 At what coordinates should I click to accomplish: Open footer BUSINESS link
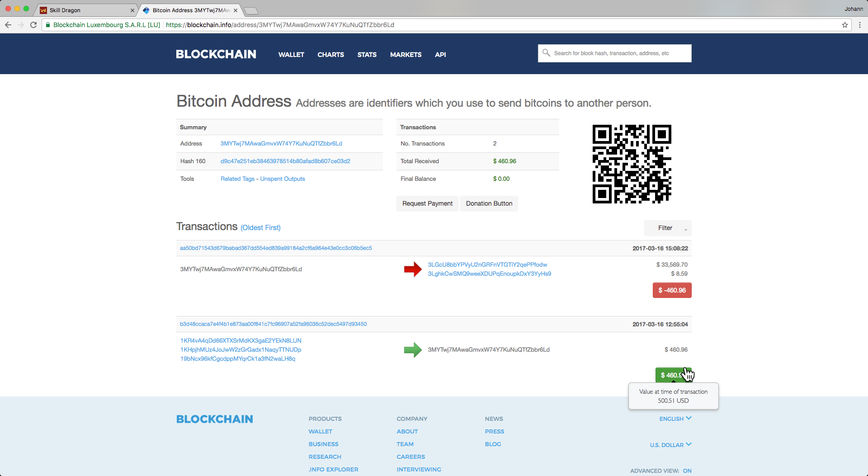click(x=323, y=444)
